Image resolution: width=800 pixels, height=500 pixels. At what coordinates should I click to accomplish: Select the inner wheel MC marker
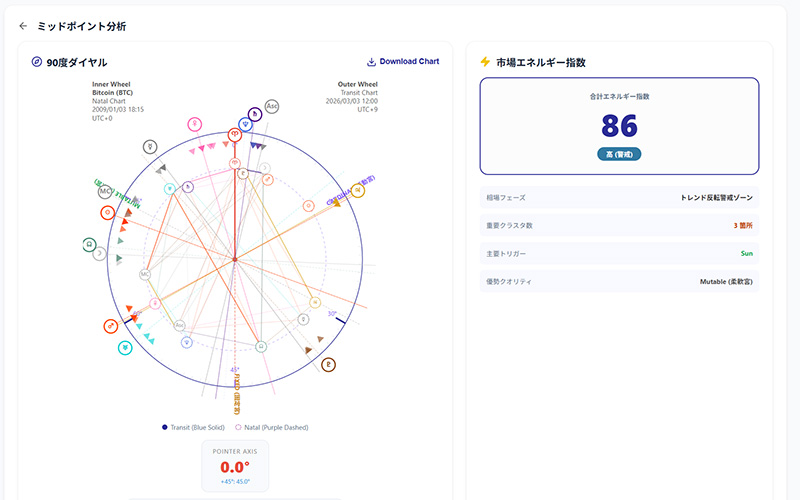(145, 274)
